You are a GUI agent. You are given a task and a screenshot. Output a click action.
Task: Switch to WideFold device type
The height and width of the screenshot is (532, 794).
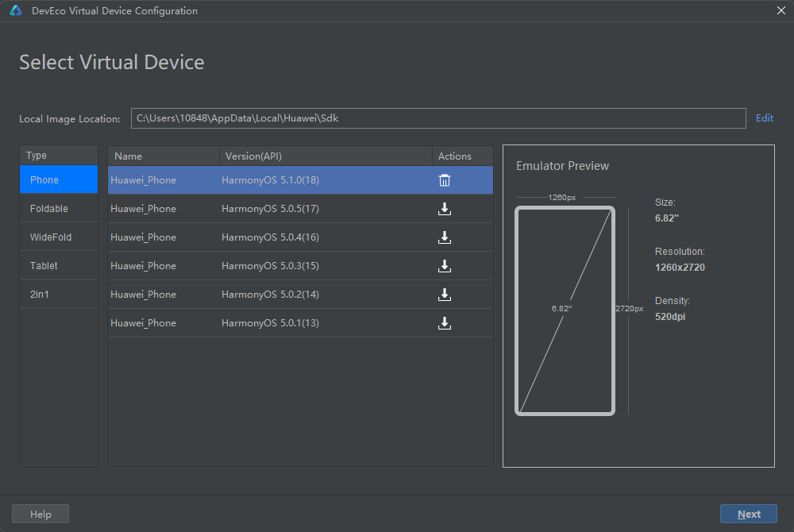coord(59,237)
